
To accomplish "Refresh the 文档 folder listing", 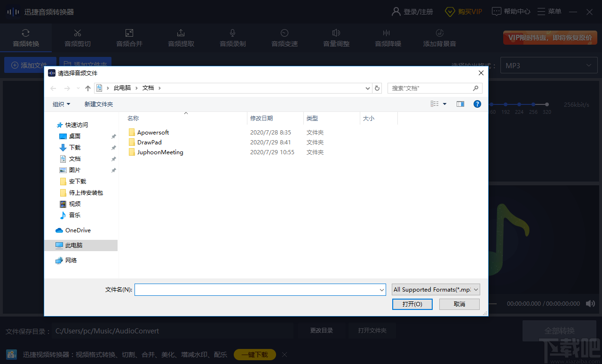I will [x=377, y=88].
